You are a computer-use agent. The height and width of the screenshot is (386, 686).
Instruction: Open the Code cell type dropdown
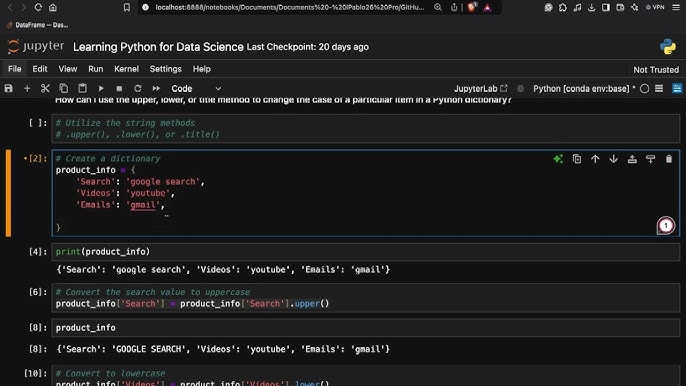pyautogui.click(x=196, y=88)
